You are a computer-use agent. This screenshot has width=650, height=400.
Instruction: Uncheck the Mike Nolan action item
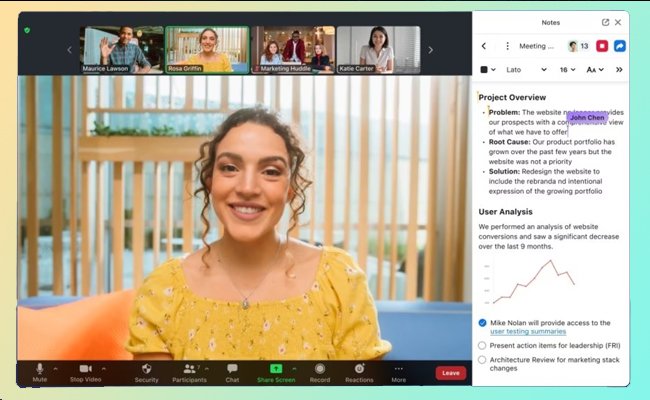482,323
